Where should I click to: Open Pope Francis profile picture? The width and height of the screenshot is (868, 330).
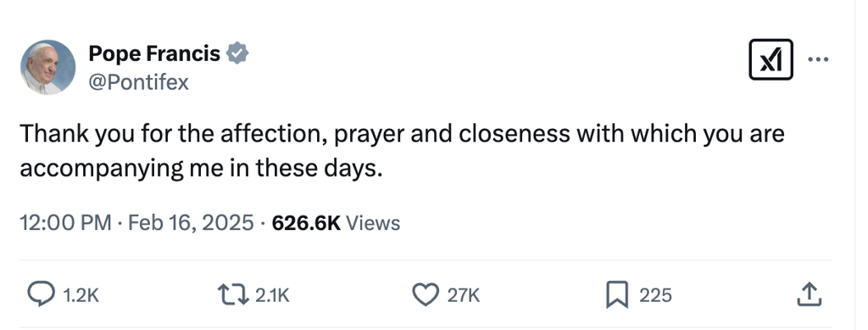pyautogui.click(x=48, y=67)
